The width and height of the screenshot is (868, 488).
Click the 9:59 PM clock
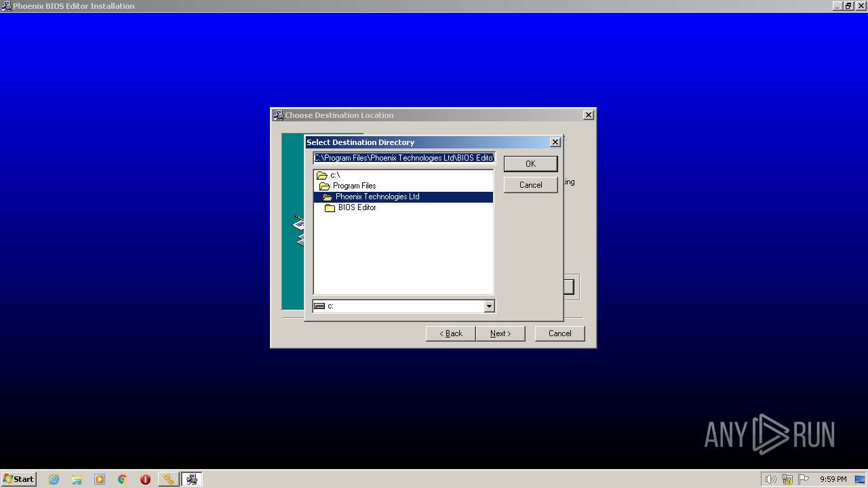[833, 479]
